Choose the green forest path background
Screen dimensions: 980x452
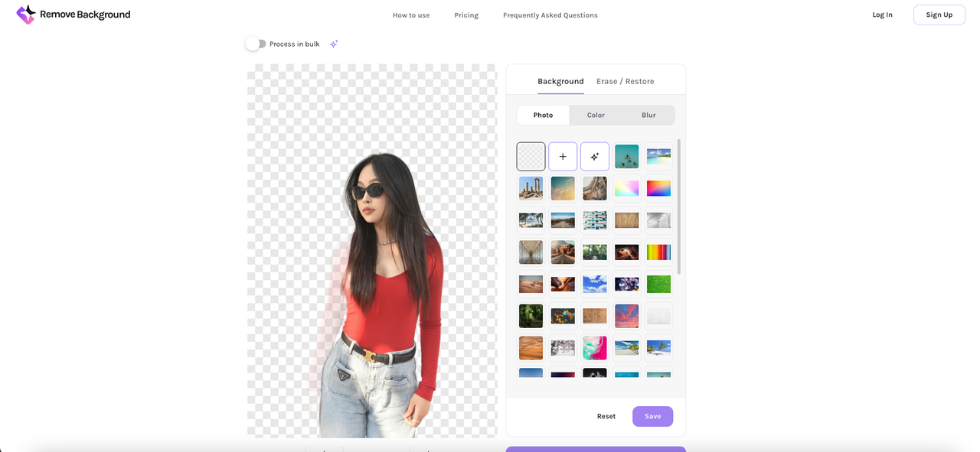click(x=595, y=252)
